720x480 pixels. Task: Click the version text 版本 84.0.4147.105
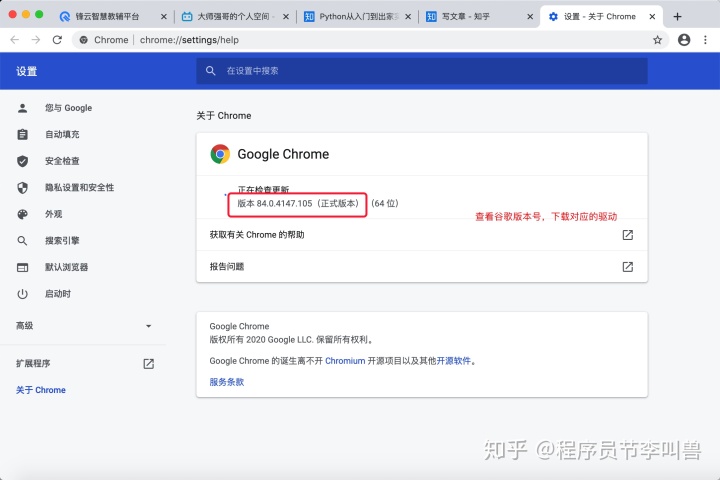pyautogui.click(x=275, y=203)
